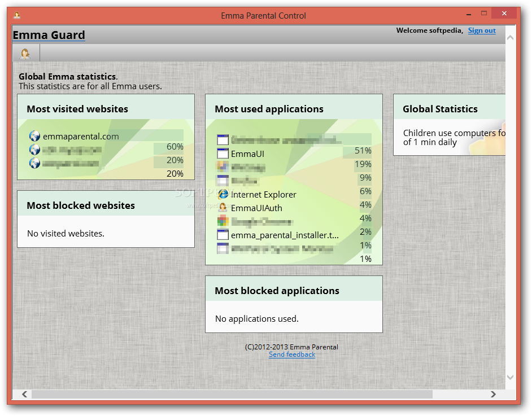Select emmaparental.com website entry
This screenshot has height=416, width=532.
81,136
